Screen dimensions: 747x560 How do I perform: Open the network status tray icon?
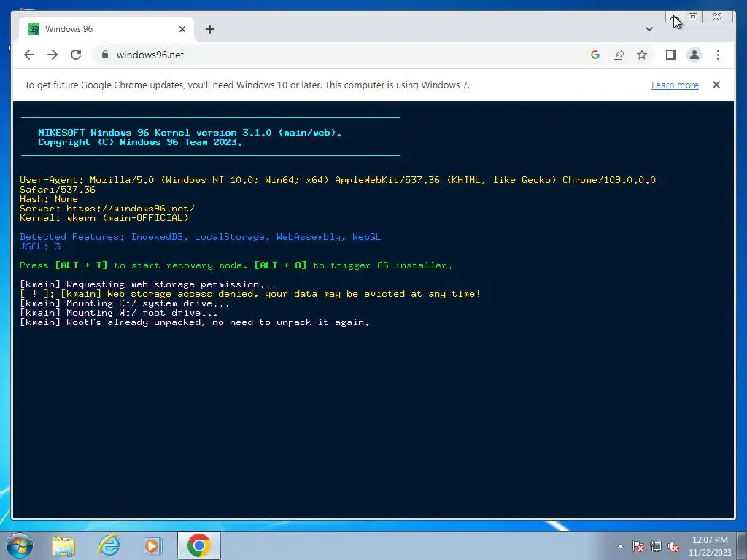(656, 546)
